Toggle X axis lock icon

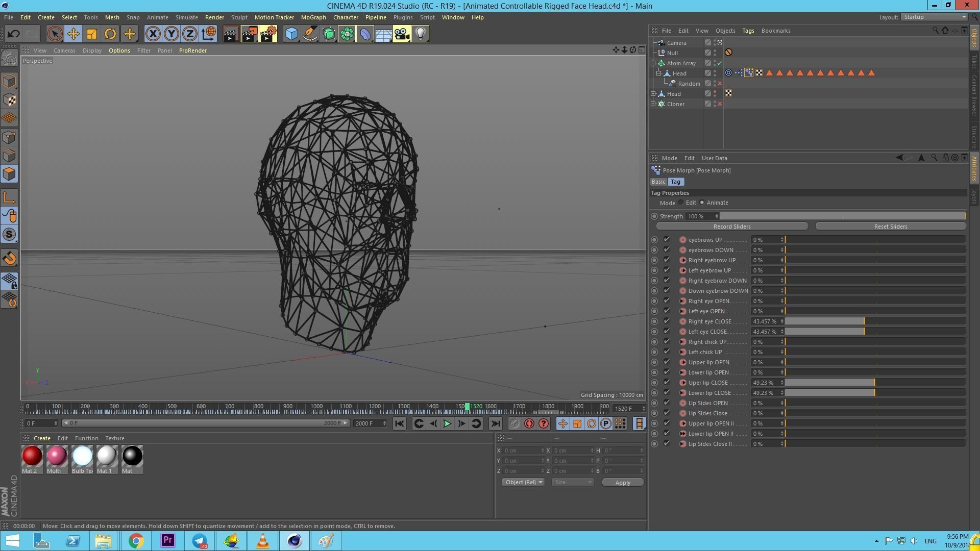153,34
